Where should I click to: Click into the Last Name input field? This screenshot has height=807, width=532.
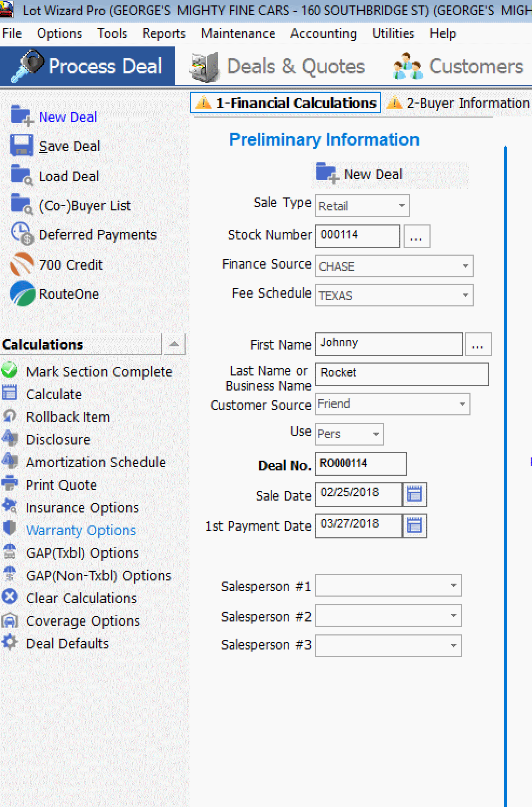coord(401,374)
